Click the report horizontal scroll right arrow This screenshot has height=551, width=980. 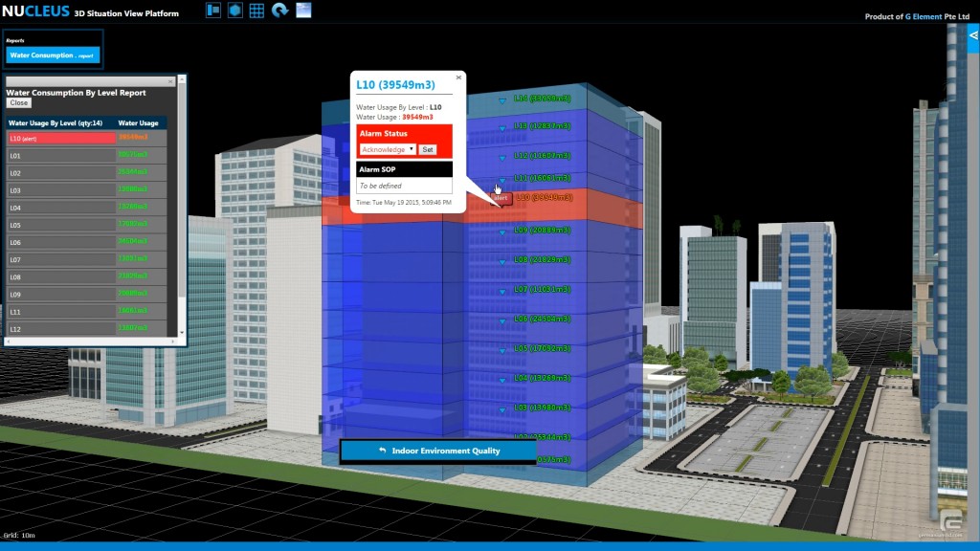point(173,342)
